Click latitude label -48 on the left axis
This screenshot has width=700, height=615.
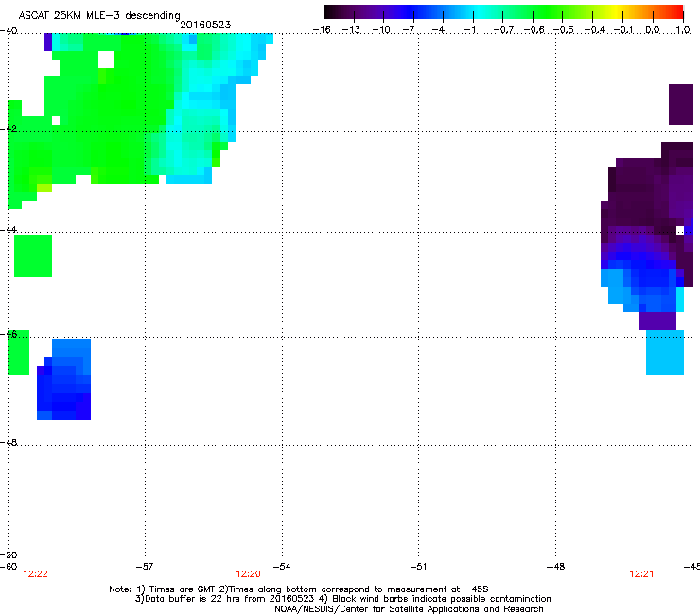coord(9,442)
